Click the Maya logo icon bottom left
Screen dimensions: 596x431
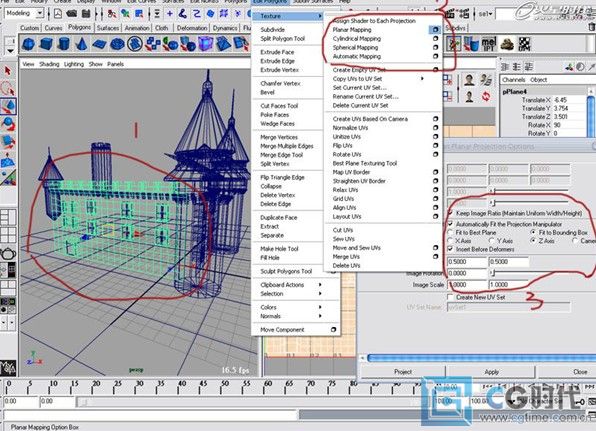pyautogui.click(x=8, y=368)
